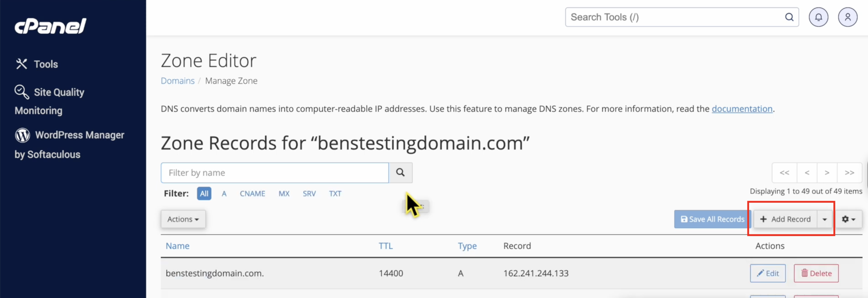The height and width of the screenshot is (298, 868).
Task: Filter records by MX type
Action: point(284,193)
